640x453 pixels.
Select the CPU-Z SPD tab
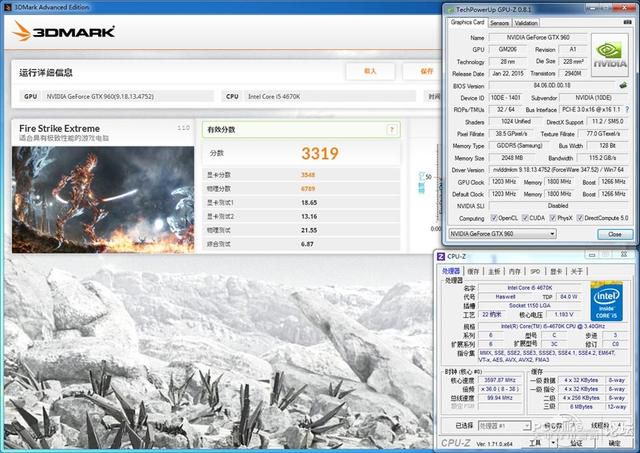[x=535, y=271]
